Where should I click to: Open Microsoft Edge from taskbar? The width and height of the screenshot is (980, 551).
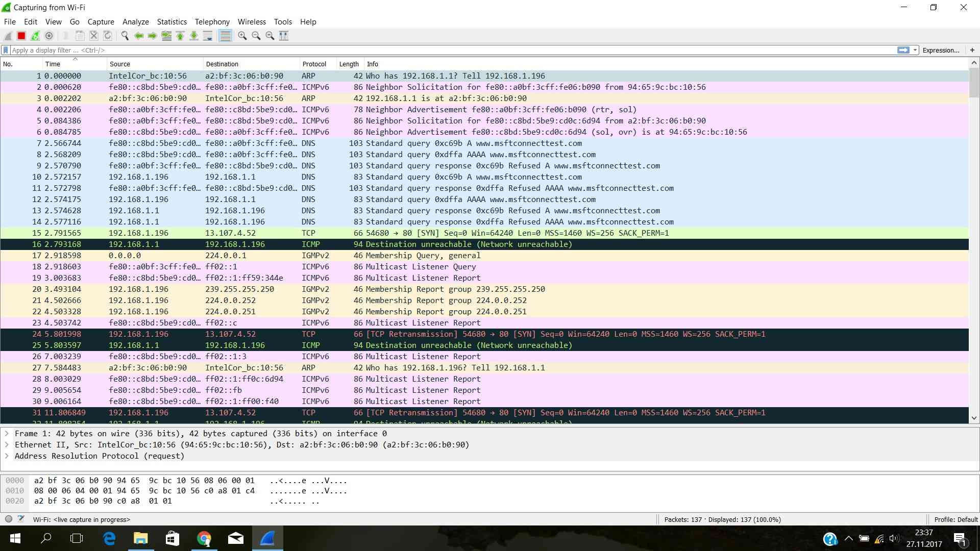pos(109,538)
